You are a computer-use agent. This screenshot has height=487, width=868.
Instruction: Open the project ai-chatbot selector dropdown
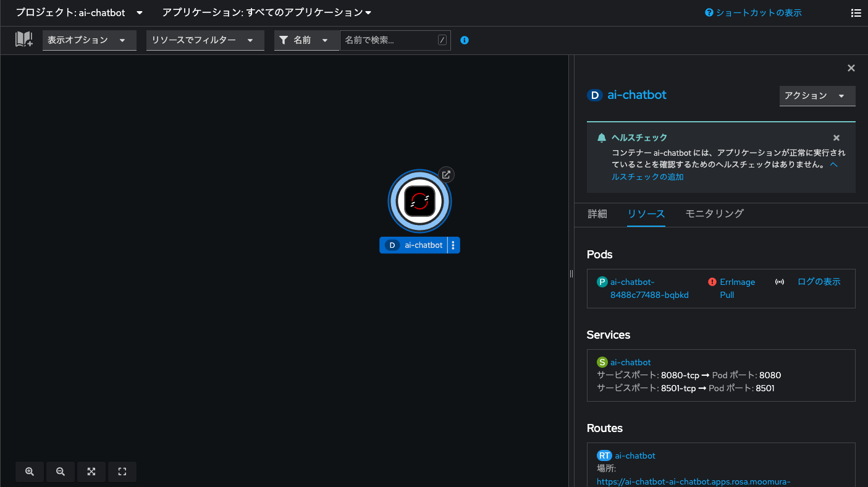79,12
